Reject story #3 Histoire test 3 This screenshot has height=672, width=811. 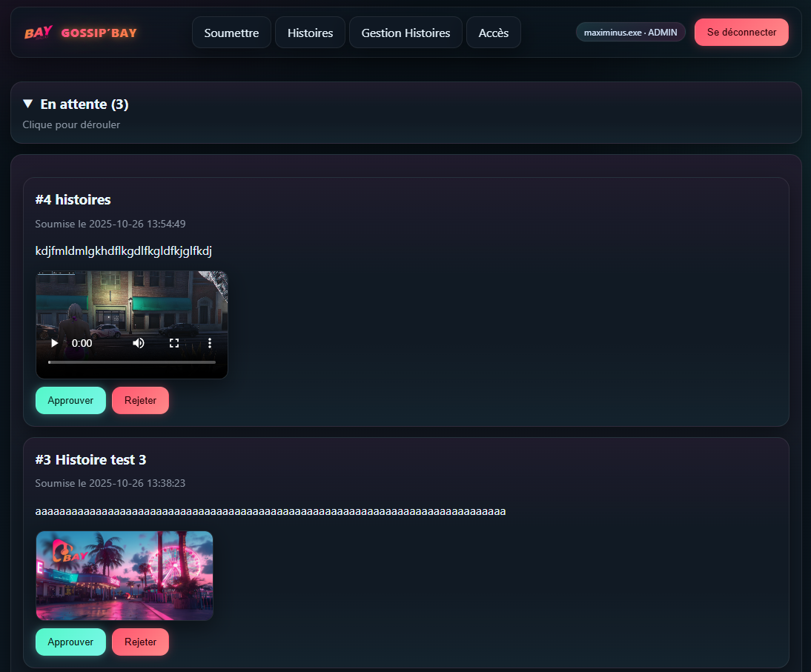140,642
